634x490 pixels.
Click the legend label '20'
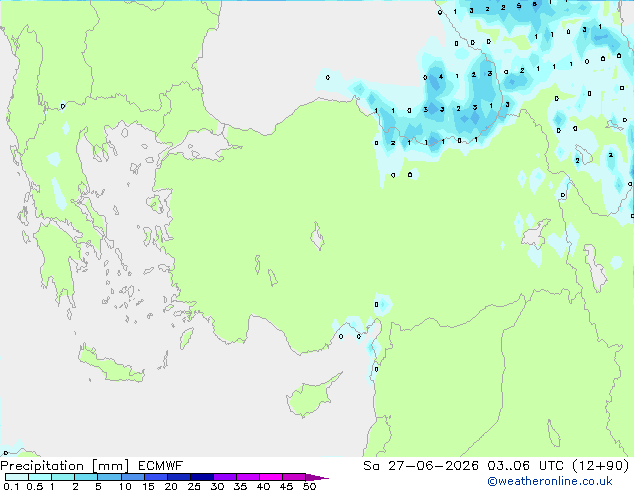tap(171, 486)
